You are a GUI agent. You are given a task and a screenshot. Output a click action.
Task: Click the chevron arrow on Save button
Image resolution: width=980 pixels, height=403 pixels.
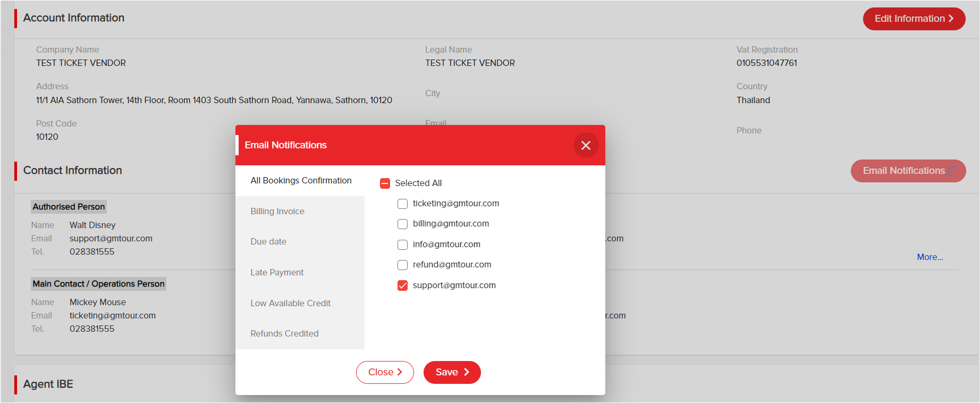pos(467,372)
